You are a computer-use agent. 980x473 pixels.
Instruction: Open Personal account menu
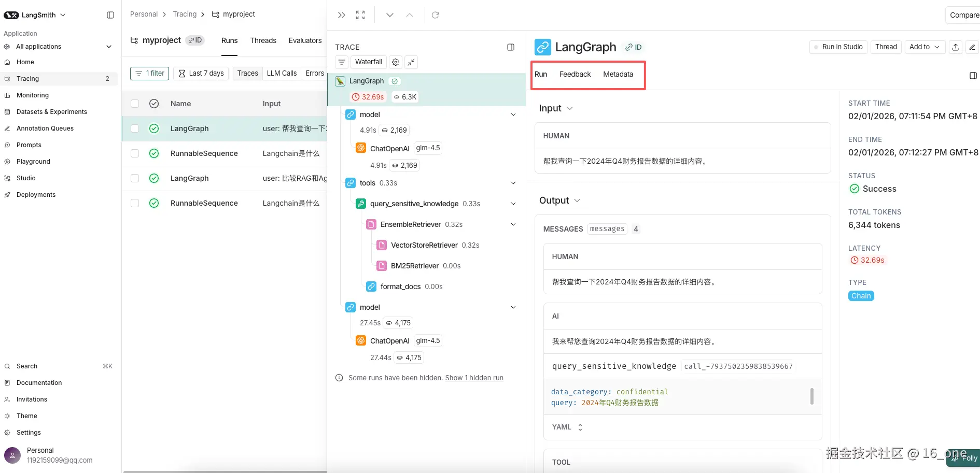pyautogui.click(x=60, y=455)
